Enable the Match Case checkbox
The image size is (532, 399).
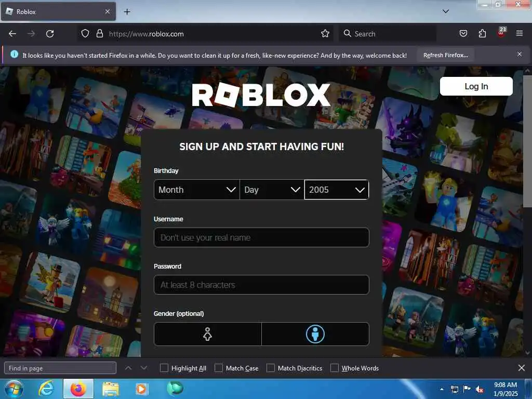click(219, 368)
